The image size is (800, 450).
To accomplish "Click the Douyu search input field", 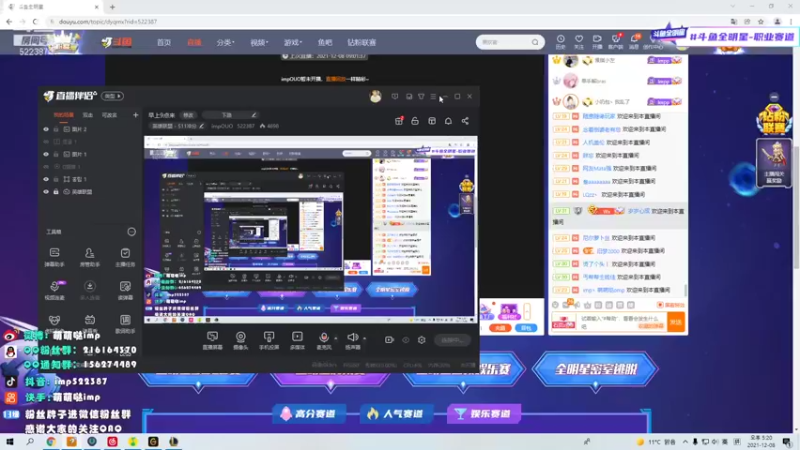I will point(504,42).
